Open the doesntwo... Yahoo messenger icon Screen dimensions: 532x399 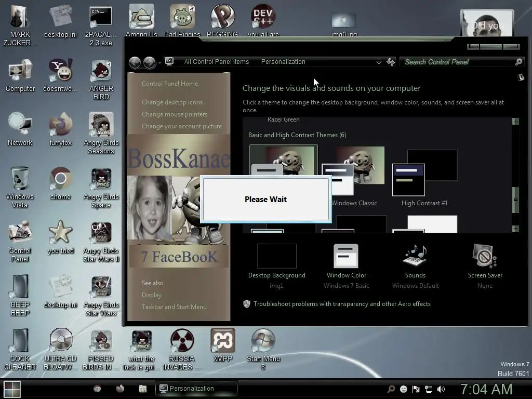click(x=60, y=75)
